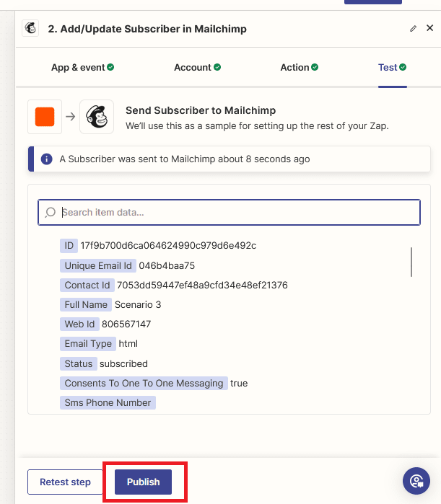Click the results list scrollbar
441x504 pixels.
(x=411, y=262)
